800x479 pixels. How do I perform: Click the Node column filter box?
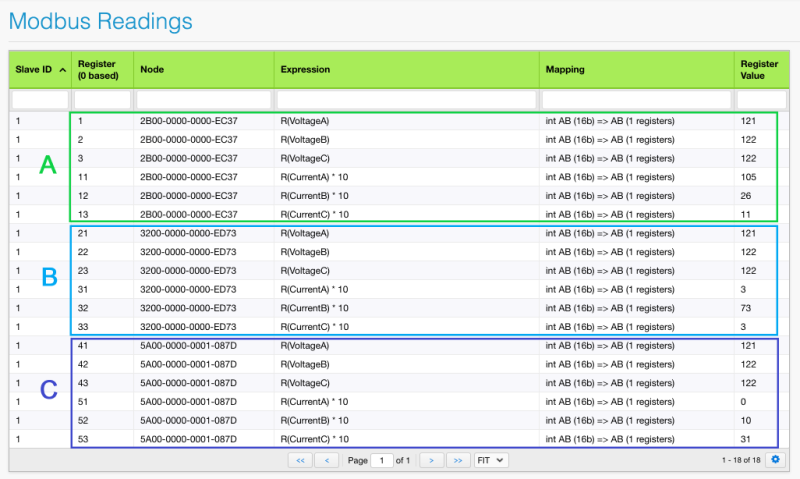point(204,100)
